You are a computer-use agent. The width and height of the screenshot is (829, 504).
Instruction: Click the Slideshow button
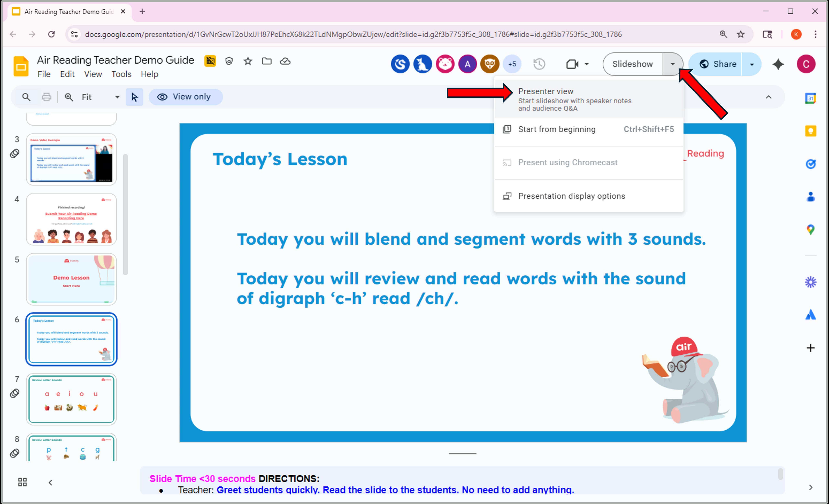(632, 64)
